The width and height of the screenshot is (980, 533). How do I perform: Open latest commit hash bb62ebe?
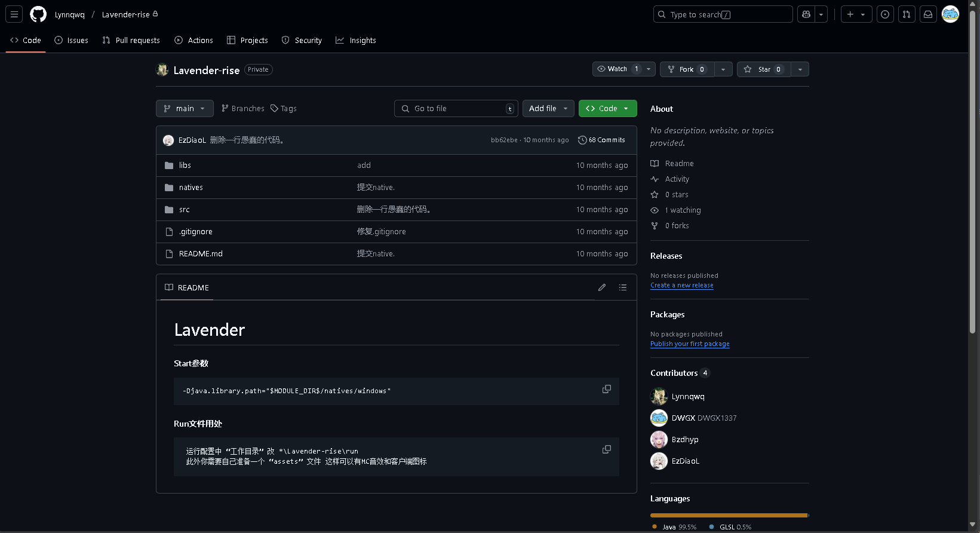point(504,140)
